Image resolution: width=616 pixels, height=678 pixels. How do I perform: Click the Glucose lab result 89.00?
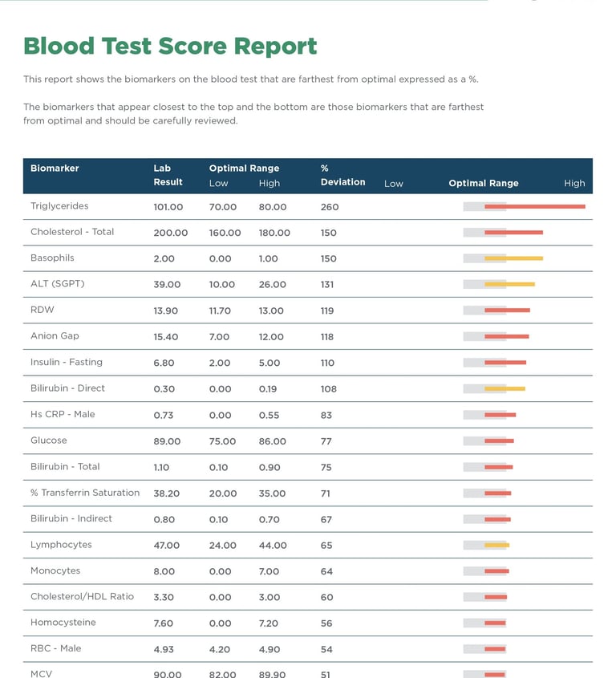coord(167,441)
